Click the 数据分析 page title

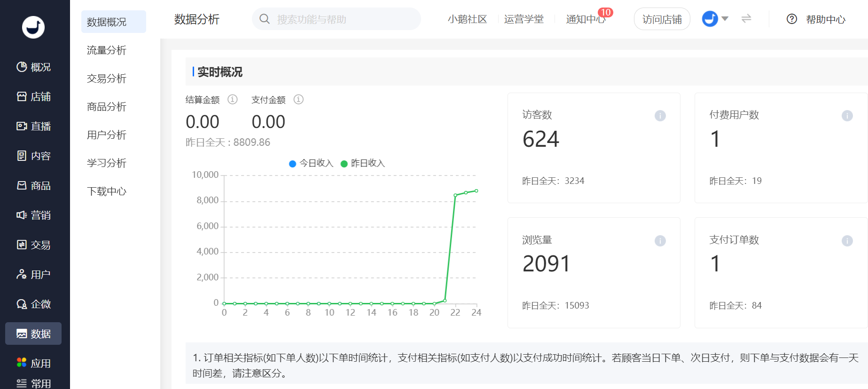(x=197, y=19)
